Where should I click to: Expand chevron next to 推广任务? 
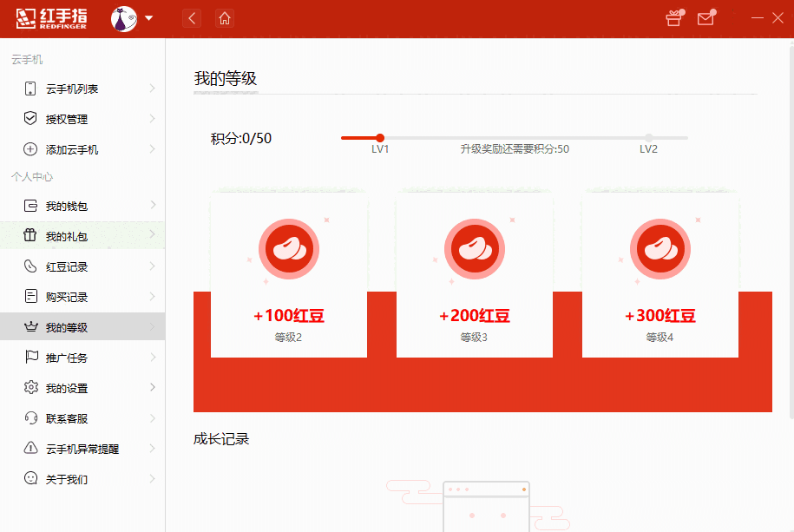[152, 358]
